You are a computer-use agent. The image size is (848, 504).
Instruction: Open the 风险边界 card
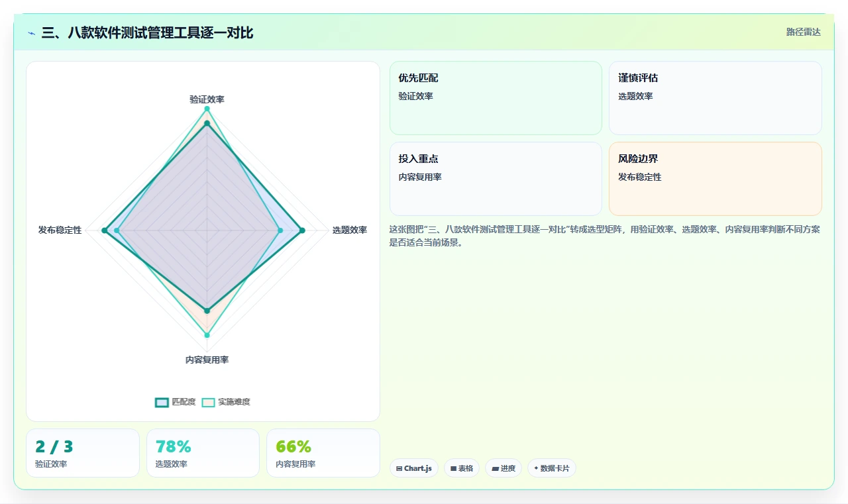click(715, 179)
